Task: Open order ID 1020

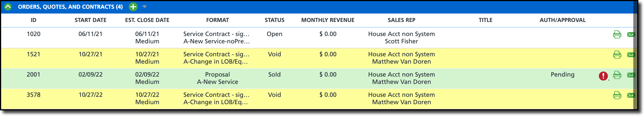Action: point(34,34)
